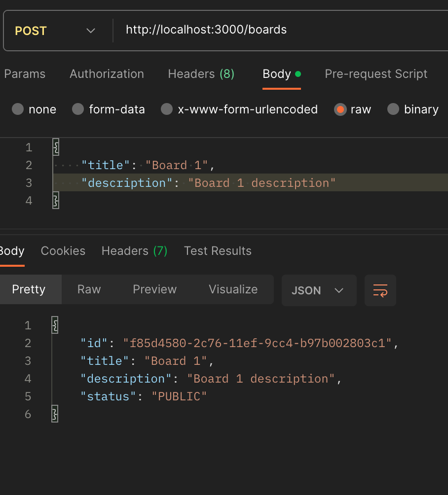Click request body line with "title": "Board 1"

tap(148, 165)
